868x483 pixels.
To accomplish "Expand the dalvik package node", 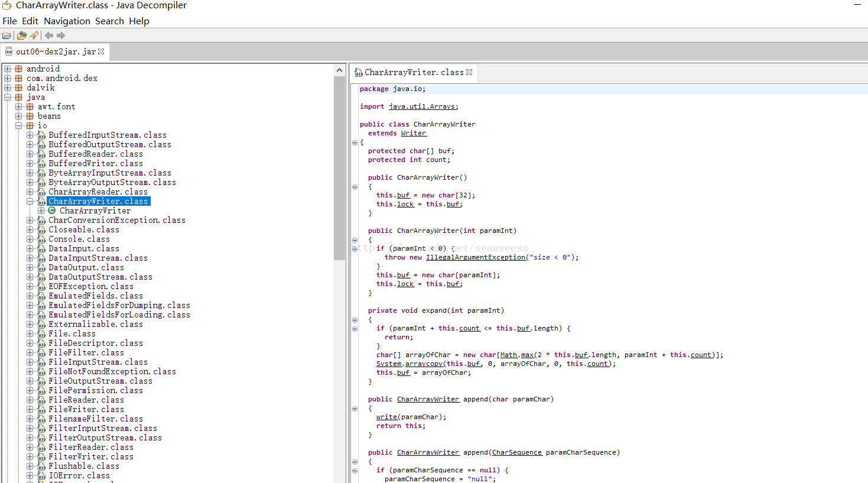I will [x=8, y=87].
